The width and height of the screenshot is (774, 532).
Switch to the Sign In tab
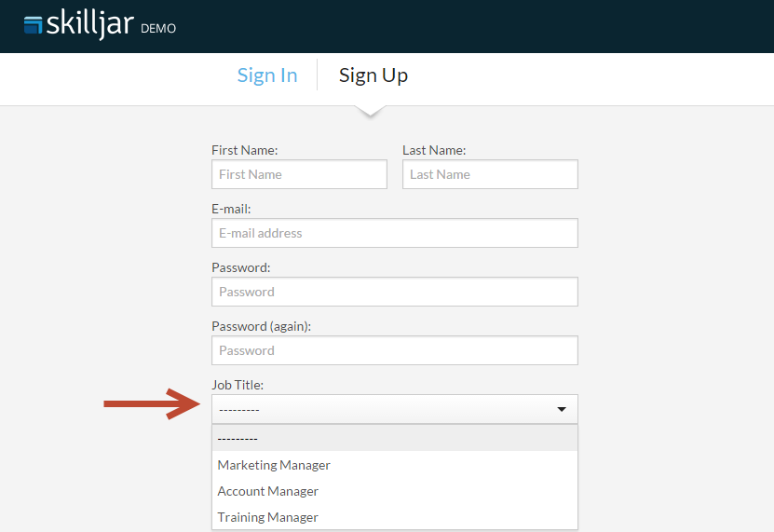tap(267, 75)
